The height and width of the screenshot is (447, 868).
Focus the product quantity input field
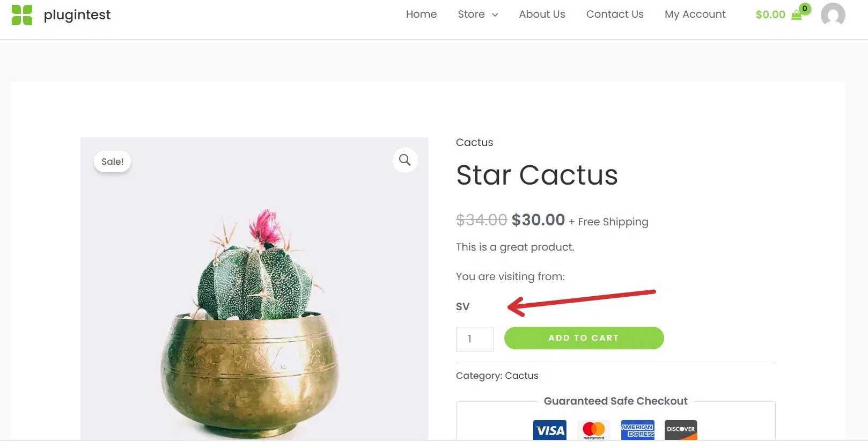tap(474, 339)
